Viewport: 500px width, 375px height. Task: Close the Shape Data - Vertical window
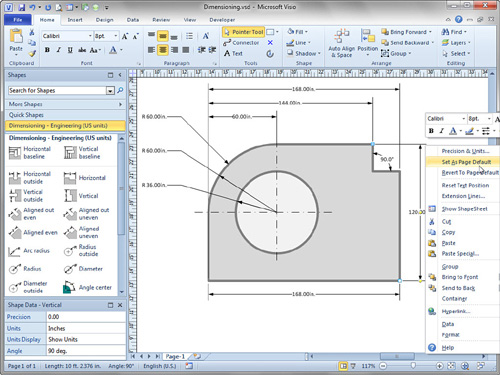pos(120,305)
